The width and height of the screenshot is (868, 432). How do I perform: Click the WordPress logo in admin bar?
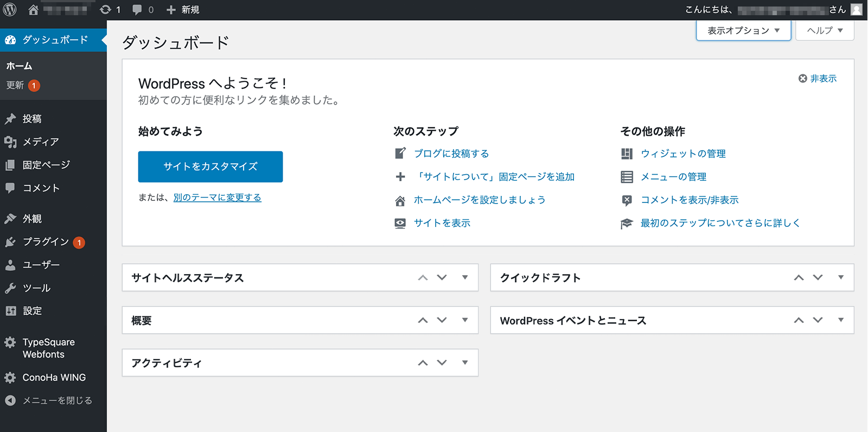coord(10,10)
